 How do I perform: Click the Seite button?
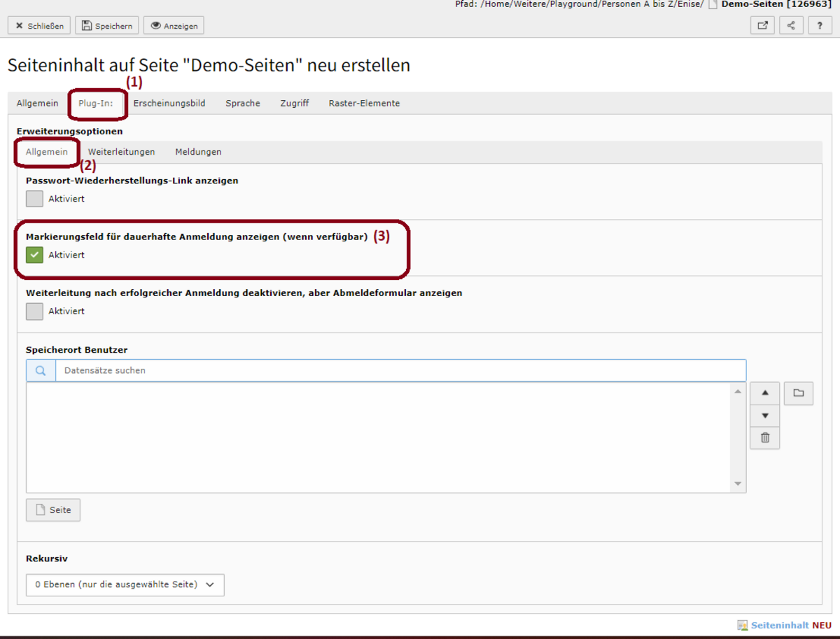coord(53,510)
